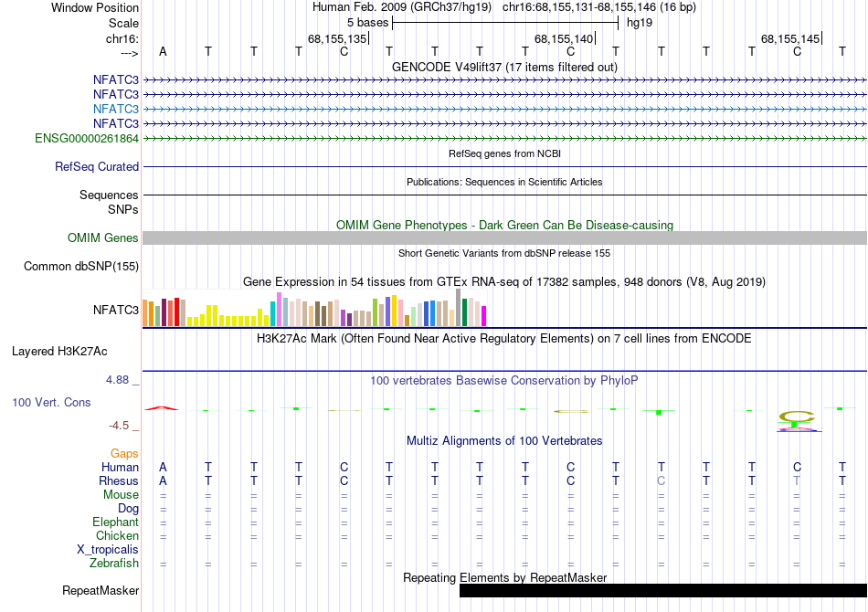Screen dimensions: 868x612
Task: Click the red arc at first PhyloP position
Action: [162, 407]
